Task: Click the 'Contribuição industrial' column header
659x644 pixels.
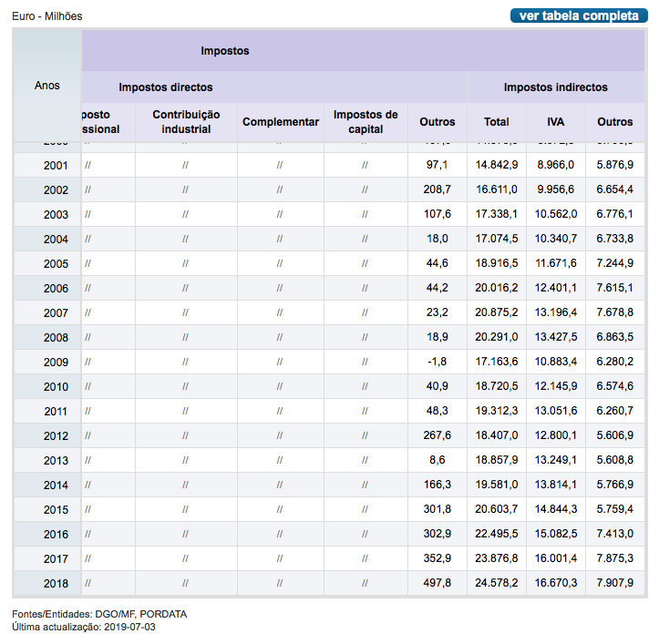Action: click(x=186, y=122)
